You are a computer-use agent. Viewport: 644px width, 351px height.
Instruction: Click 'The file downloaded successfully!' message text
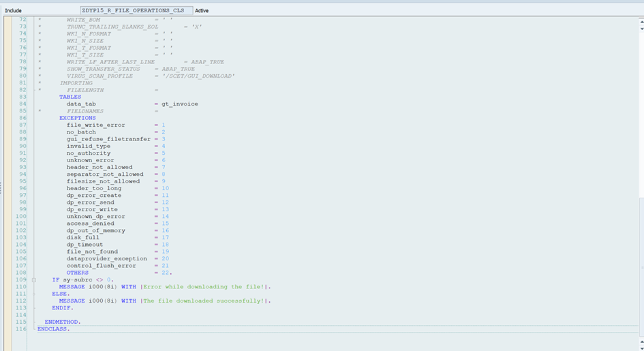coord(206,301)
